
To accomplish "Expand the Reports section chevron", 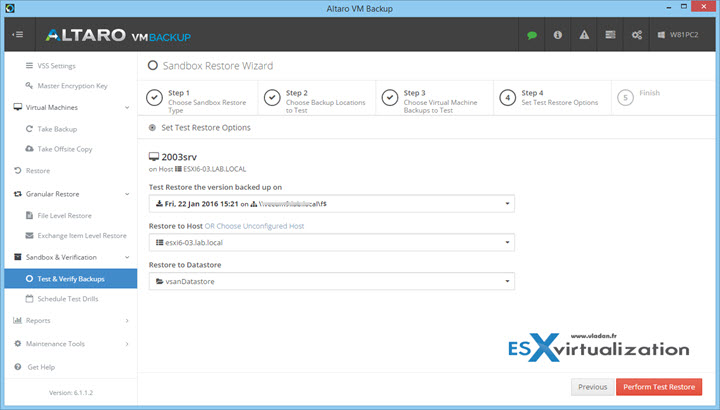I will click(127, 320).
